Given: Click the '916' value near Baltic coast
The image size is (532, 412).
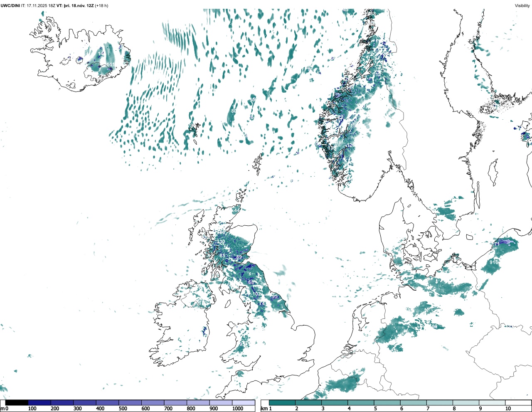Looking at the screenshot, I should click(x=494, y=262).
